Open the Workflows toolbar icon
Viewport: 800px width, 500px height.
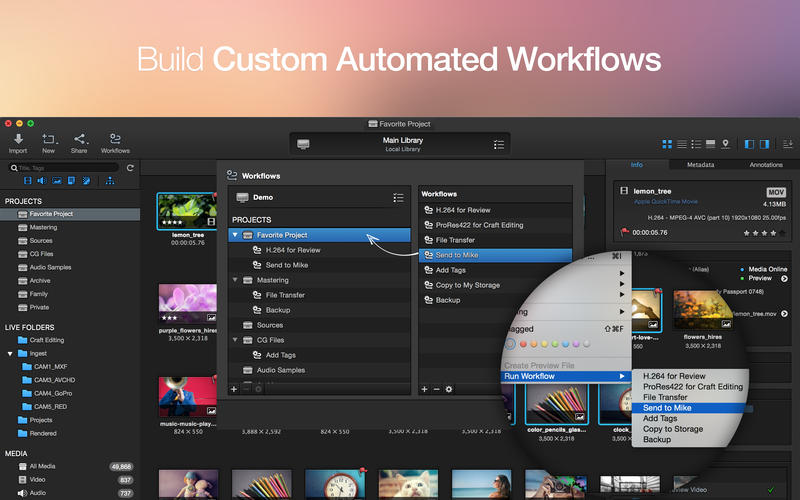click(x=115, y=140)
